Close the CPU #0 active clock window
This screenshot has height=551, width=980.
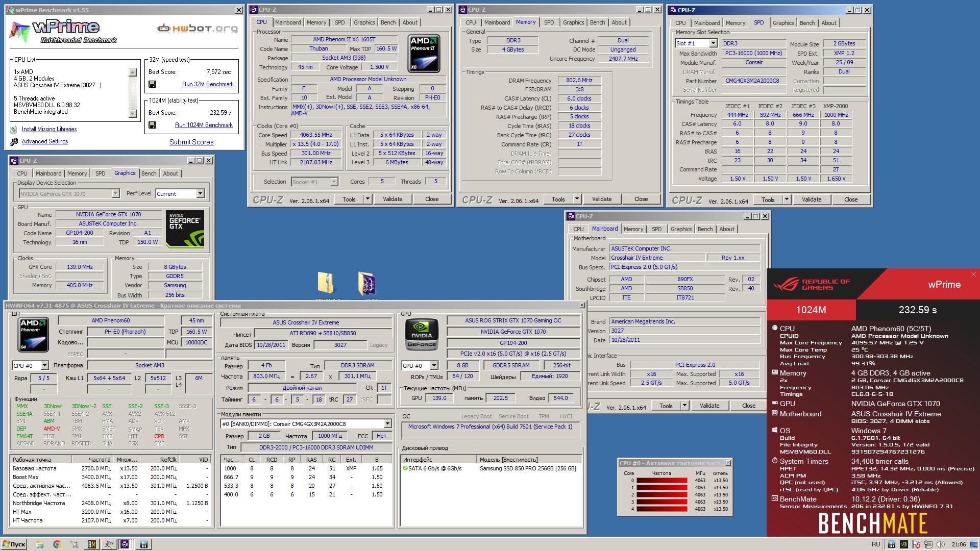point(728,463)
